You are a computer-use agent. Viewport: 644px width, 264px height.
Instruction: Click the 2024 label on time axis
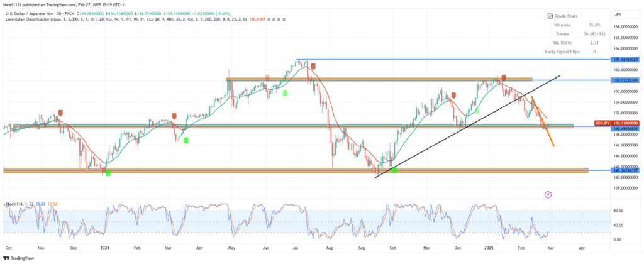pos(105,248)
